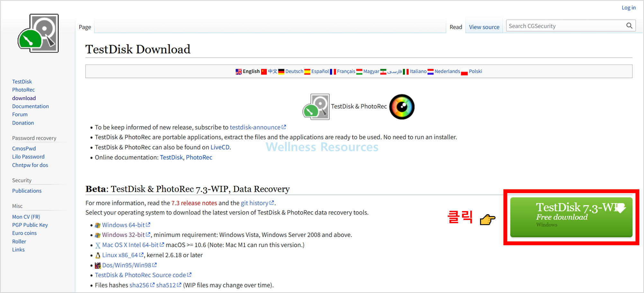Open the Documentation sidebar link
This screenshot has height=293, width=644.
click(x=31, y=106)
